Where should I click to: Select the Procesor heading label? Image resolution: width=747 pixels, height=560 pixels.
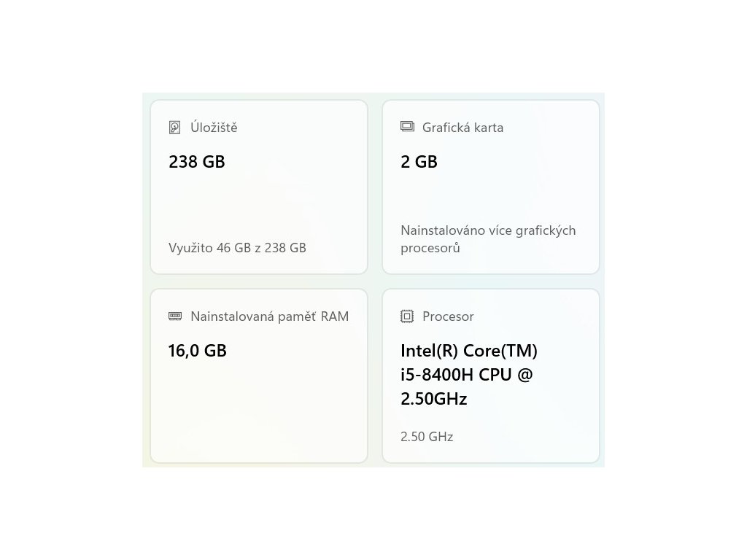pyautogui.click(x=448, y=316)
